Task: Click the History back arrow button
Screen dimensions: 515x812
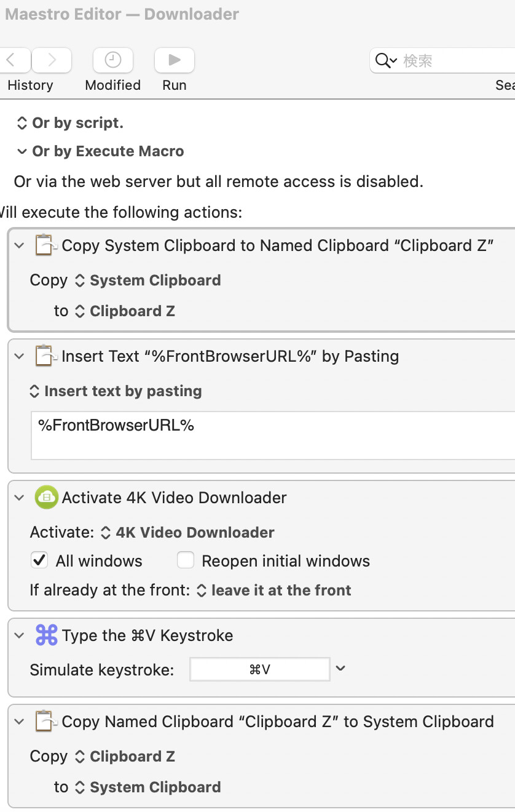Action: pos(15,60)
